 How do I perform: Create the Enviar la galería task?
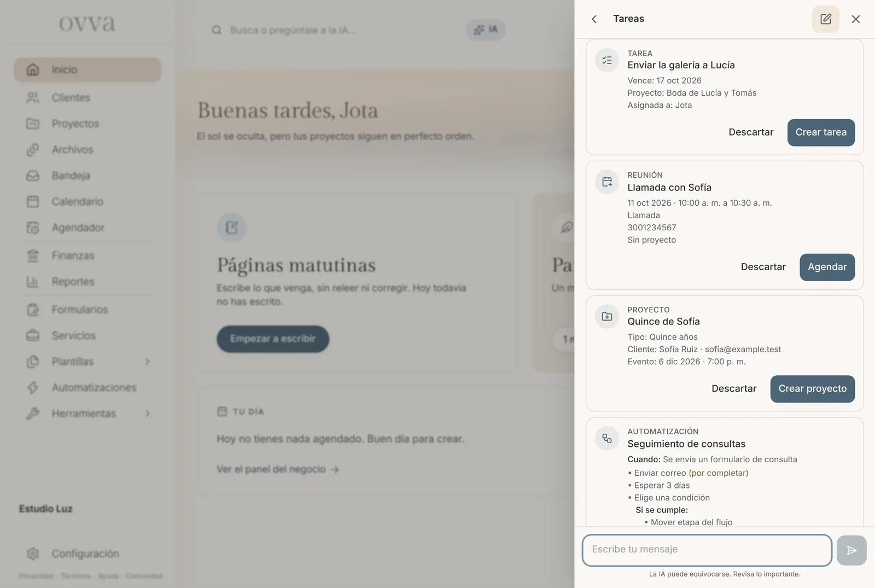point(821,132)
